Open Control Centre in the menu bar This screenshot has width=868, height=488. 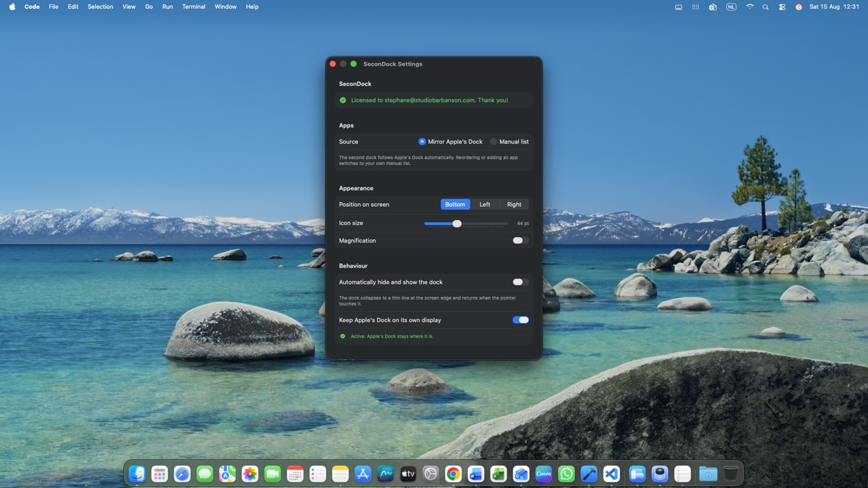point(782,7)
